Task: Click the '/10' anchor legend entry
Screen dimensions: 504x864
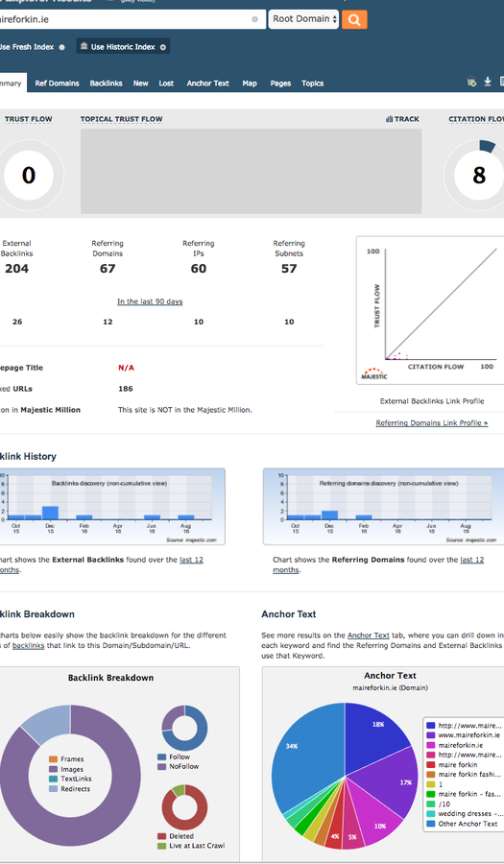Action: [x=439, y=804]
